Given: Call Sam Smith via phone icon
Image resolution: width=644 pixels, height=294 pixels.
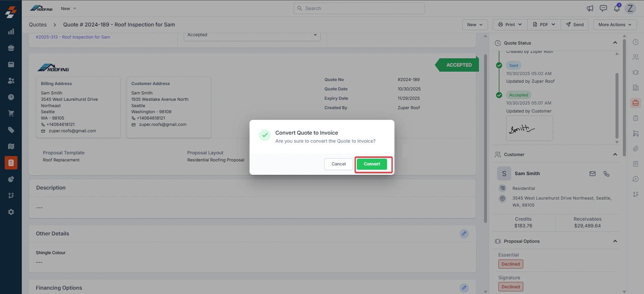Looking at the screenshot, I should pyautogui.click(x=606, y=173).
